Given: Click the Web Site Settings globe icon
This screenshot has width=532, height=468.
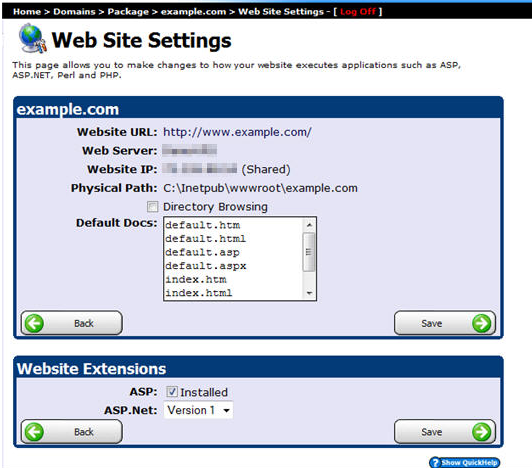Looking at the screenshot, I should click(33, 38).
